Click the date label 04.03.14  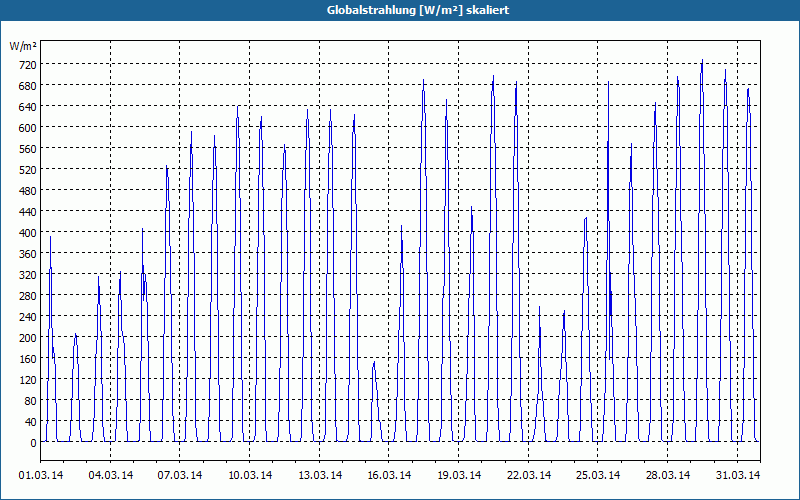(111, 476)
